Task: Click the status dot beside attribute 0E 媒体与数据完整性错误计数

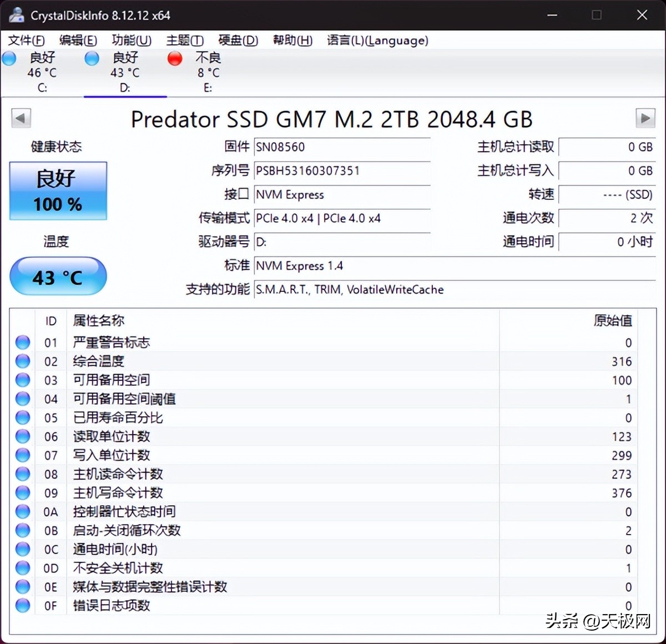Action: [22, 587]
